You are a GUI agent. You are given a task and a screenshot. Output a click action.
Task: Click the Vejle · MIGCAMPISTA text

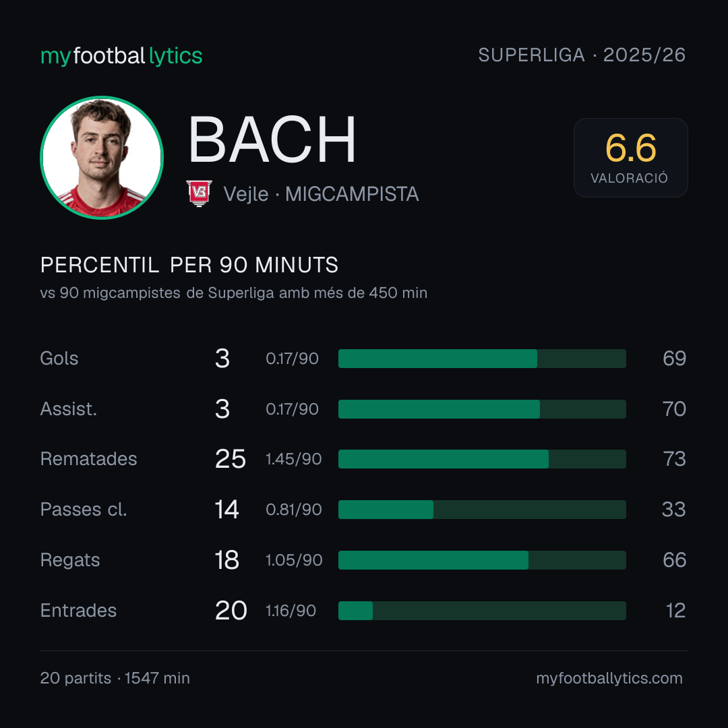pyautogui.click(x=321, y=194)
